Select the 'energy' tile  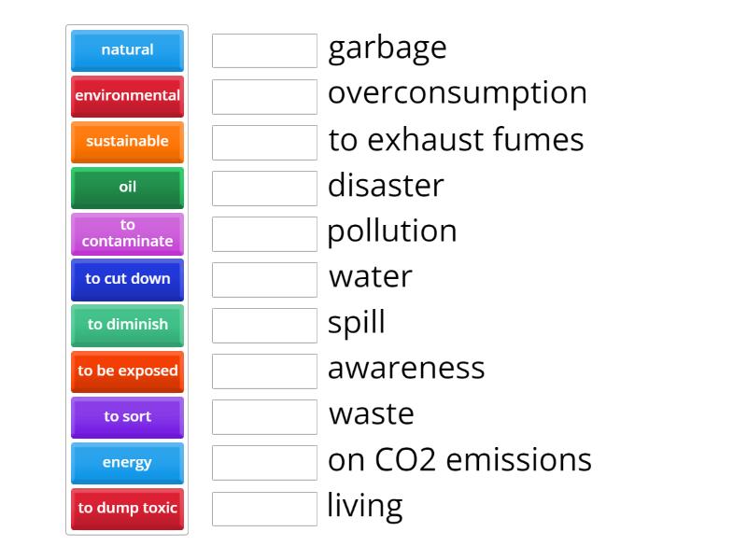click(127, 462)
